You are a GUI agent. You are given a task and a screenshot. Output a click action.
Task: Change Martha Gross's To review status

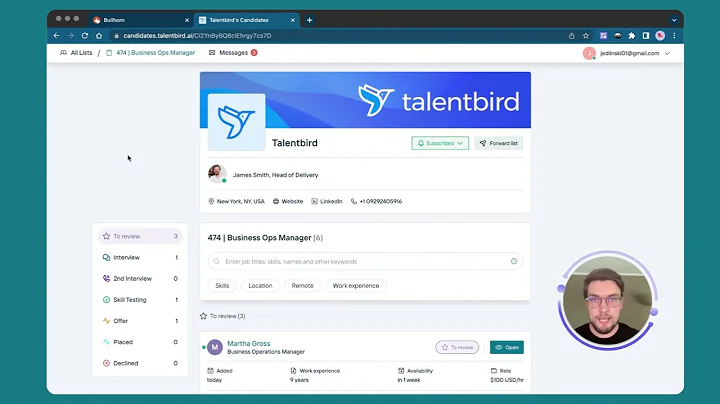pos(457,348)
